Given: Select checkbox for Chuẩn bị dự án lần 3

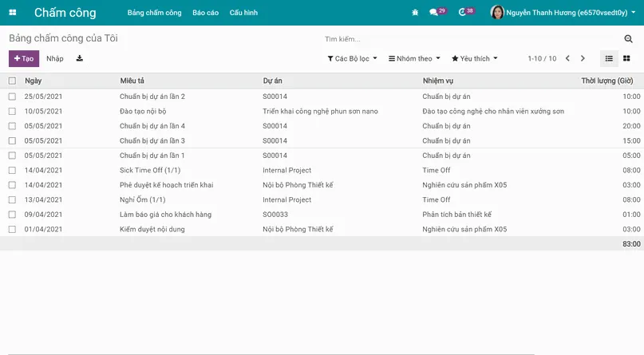Looking at the screenshot, I should (x=12, y=140).
